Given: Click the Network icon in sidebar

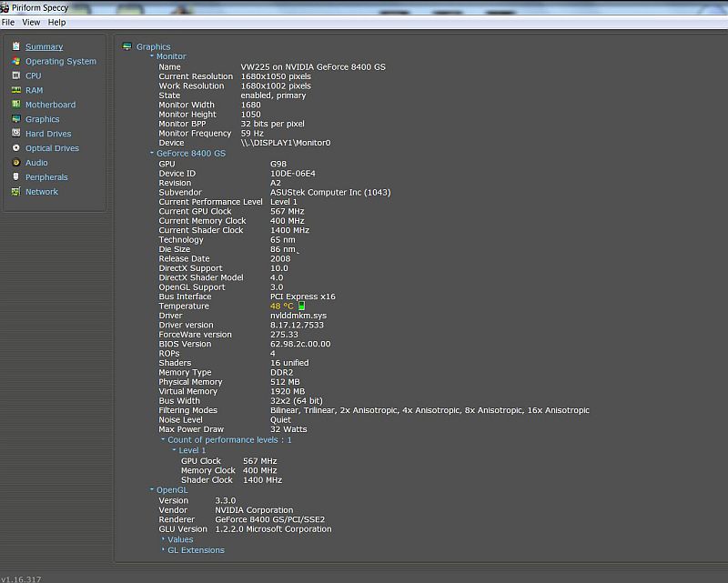Looking at the screenshot, I should pyautogui.click(x=16, y=191).
